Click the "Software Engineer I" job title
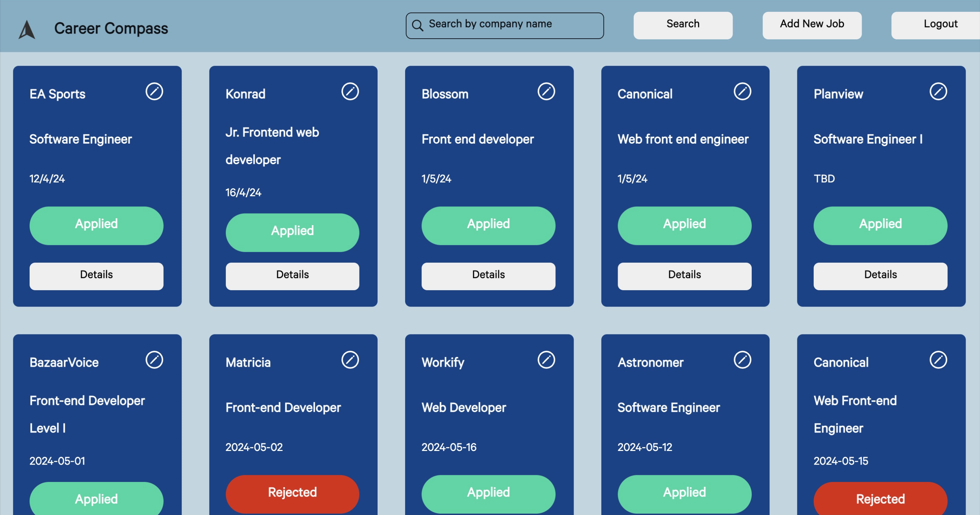Viewport: 980px width, 515px height. [868, 139]
